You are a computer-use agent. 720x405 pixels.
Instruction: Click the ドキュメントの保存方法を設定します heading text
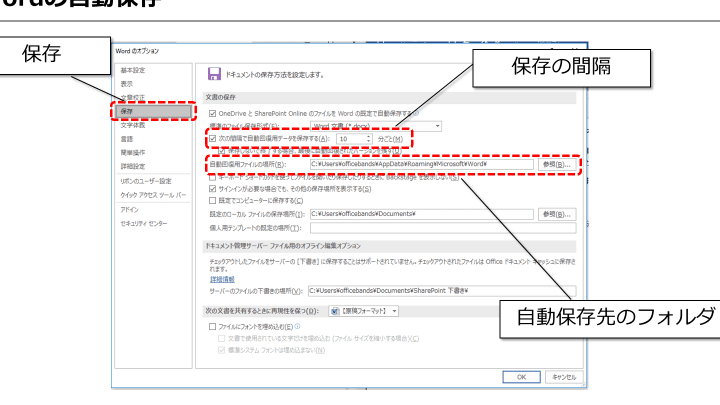275,74
